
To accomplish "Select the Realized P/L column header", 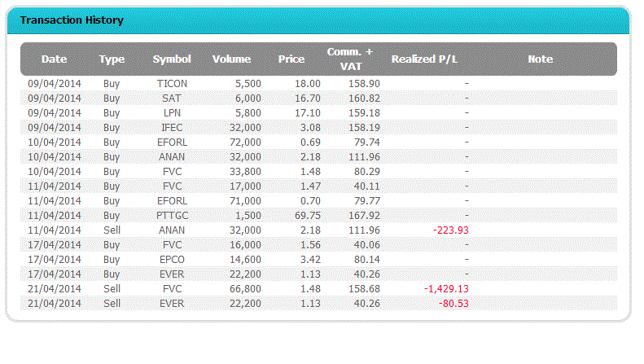I will click(x=424, y=59).
